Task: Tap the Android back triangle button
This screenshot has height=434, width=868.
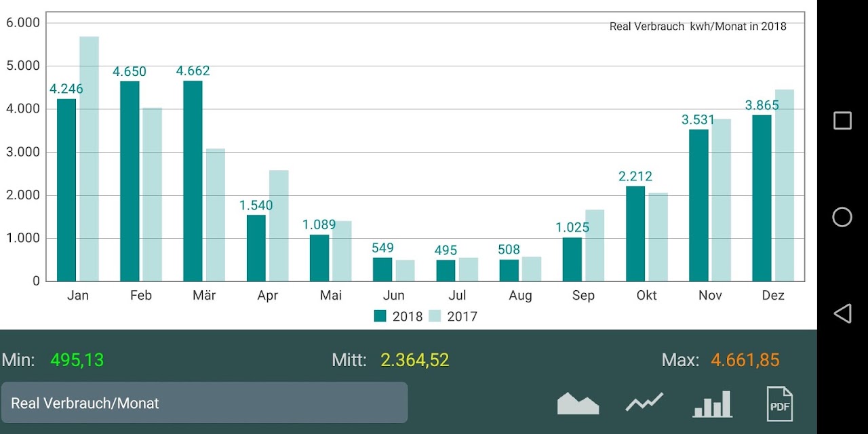Action: pyautogui.click(x=842, y=313)
